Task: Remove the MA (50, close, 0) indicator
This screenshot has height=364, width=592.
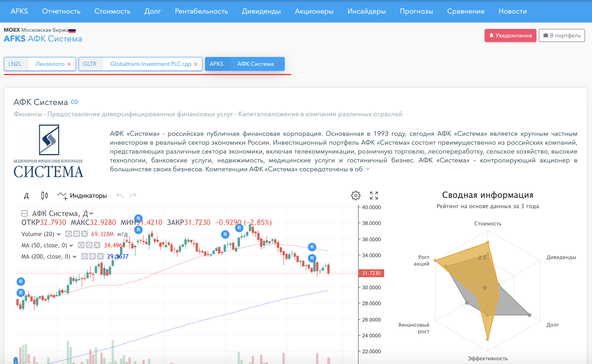Action: pyautogui.click(x=97, y=245)
